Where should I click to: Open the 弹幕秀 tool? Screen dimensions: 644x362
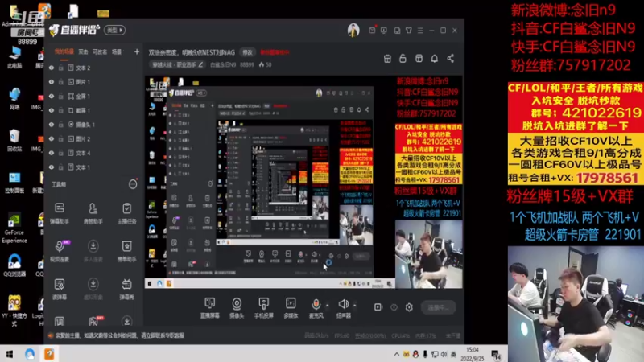click(126, 289)
